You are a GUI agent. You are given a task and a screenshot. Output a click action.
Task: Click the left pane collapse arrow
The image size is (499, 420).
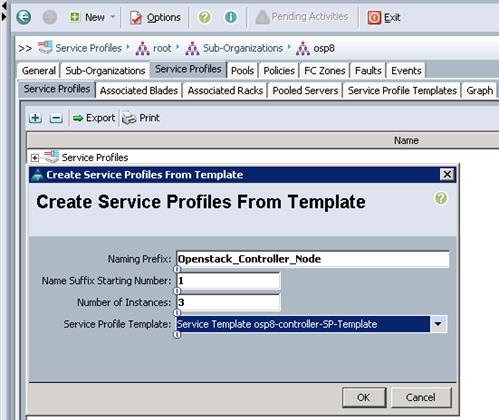(x=4, y=5)
